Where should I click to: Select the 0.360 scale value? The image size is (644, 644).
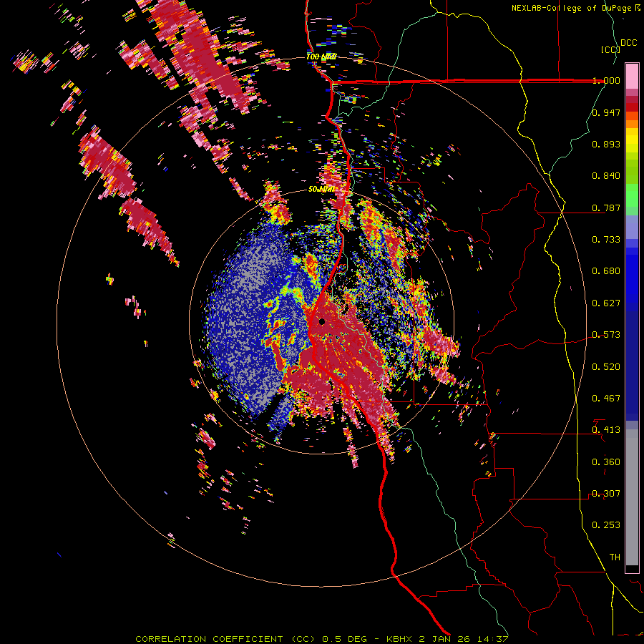coord(606,462)
